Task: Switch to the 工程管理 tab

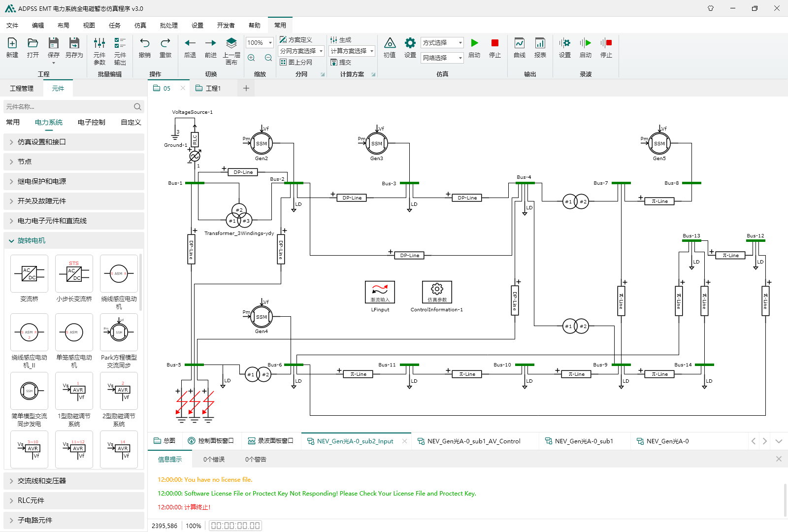Action: pos(22,88)
